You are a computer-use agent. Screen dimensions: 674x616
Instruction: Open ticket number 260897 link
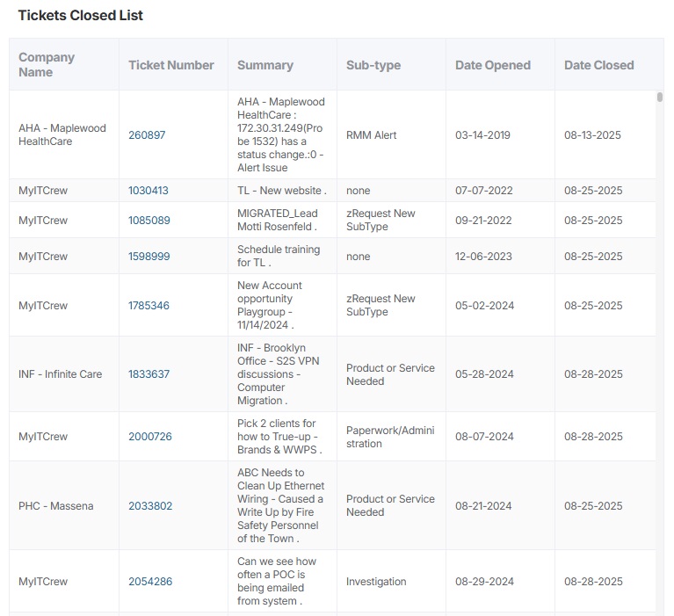coord(147,135)
